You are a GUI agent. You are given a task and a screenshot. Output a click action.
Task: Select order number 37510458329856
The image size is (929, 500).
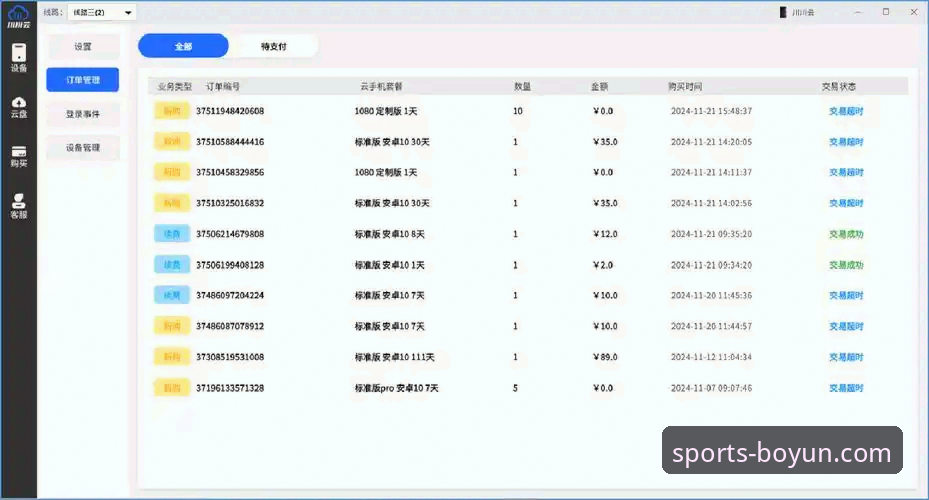230,172
